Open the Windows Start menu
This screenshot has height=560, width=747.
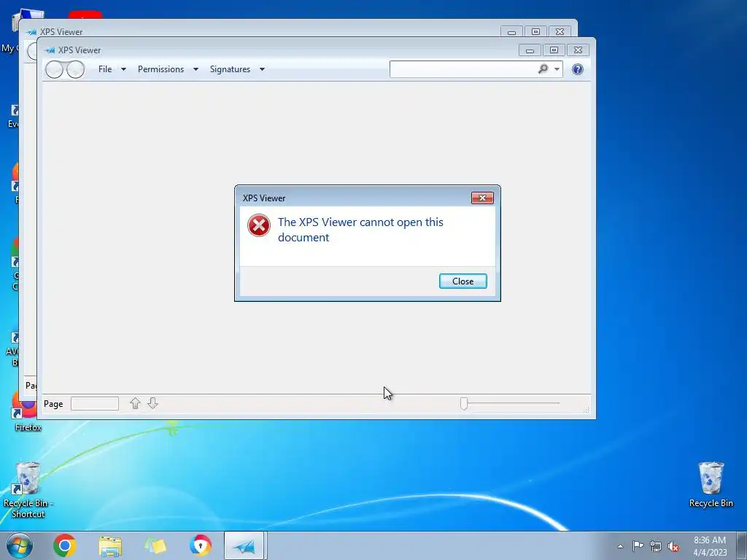pos(19,545)
